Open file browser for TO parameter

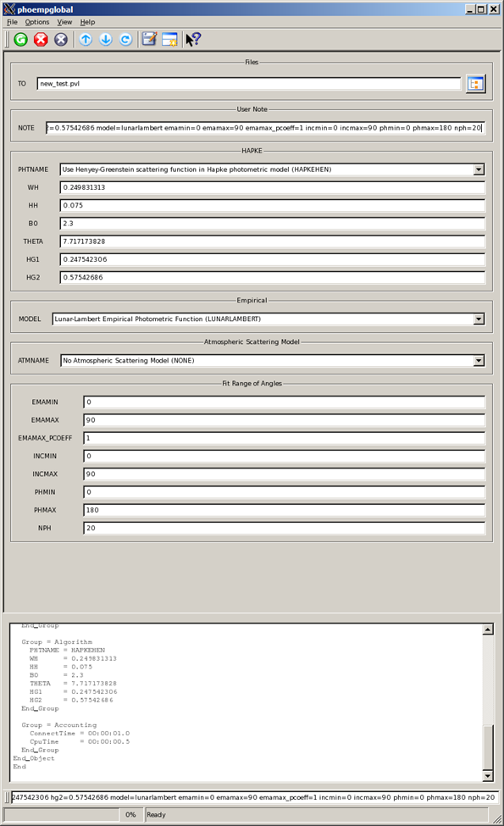(475, 84)
